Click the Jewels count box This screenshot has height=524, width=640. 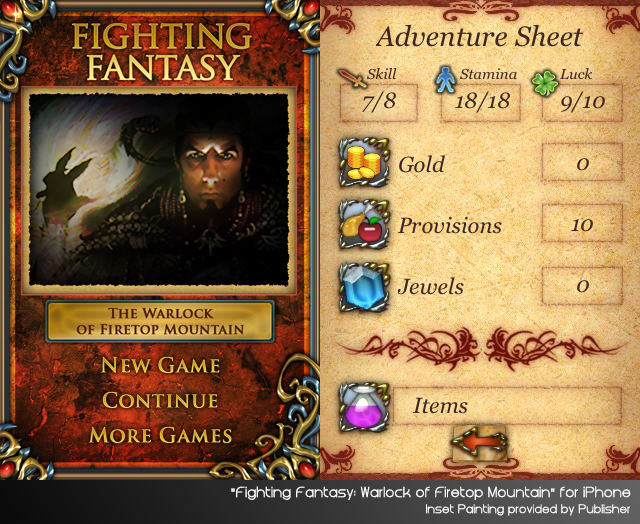[582, 286]
